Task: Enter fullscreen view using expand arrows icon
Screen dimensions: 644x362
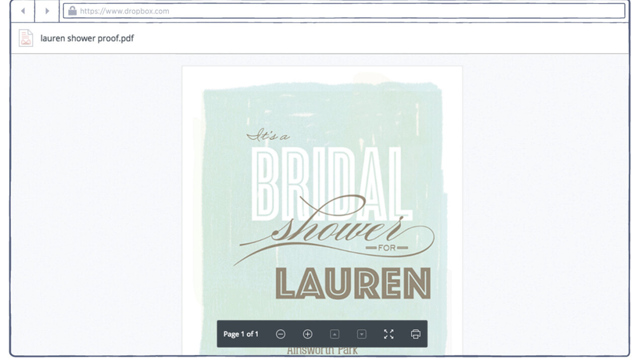Action: [x=388, y=334]
